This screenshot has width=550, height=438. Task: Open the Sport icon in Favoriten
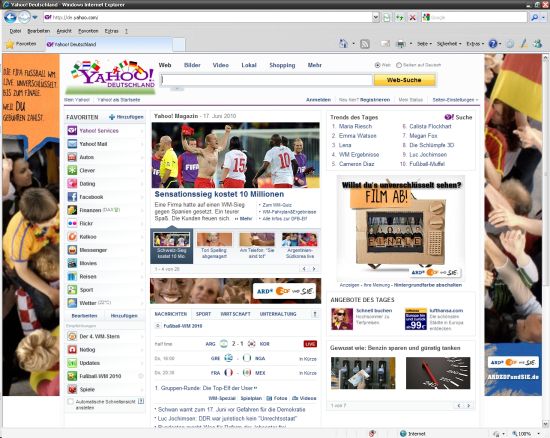tap(72, 290)
